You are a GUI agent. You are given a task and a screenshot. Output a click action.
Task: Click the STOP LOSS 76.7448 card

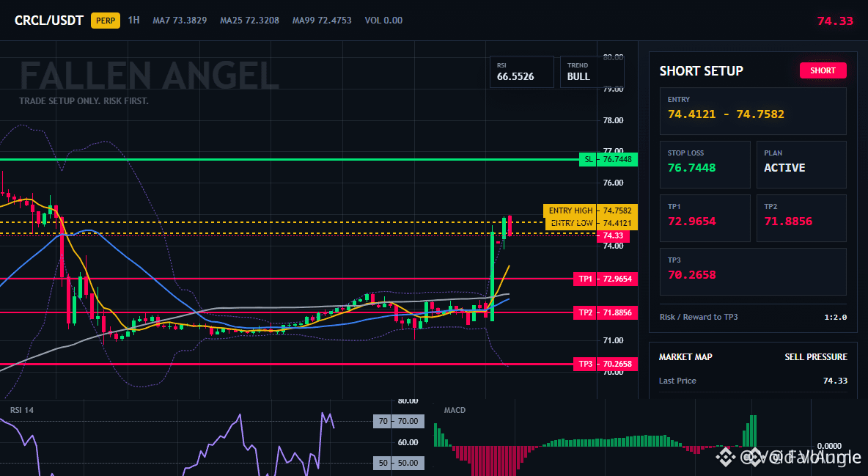tap(705, 164)
